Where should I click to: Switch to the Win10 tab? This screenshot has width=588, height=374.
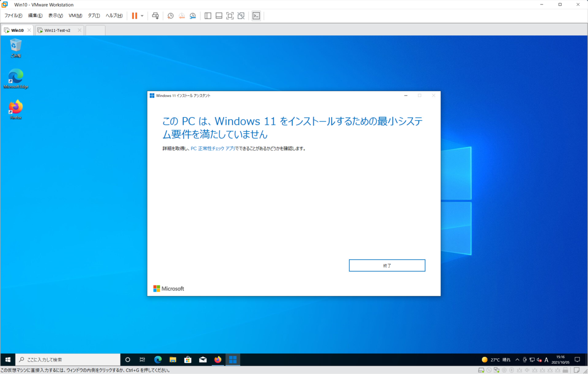tap(17, 30)
